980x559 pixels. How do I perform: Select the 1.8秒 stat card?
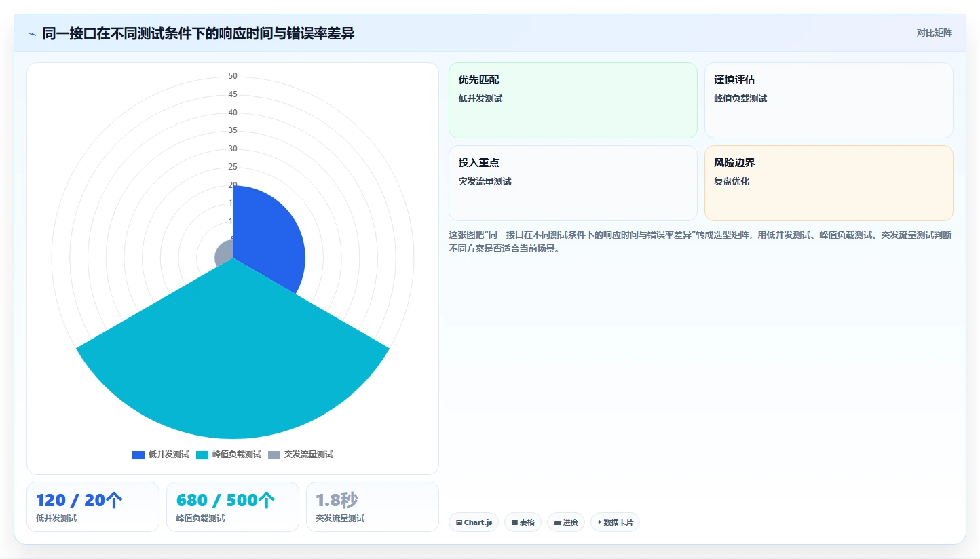click(x=373, y=507)
